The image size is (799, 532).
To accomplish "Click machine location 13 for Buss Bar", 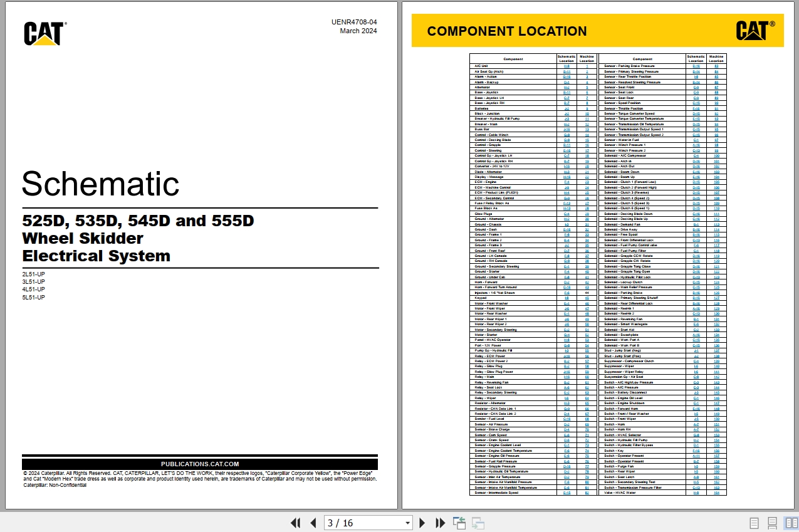I will click(x=587, y=129).
